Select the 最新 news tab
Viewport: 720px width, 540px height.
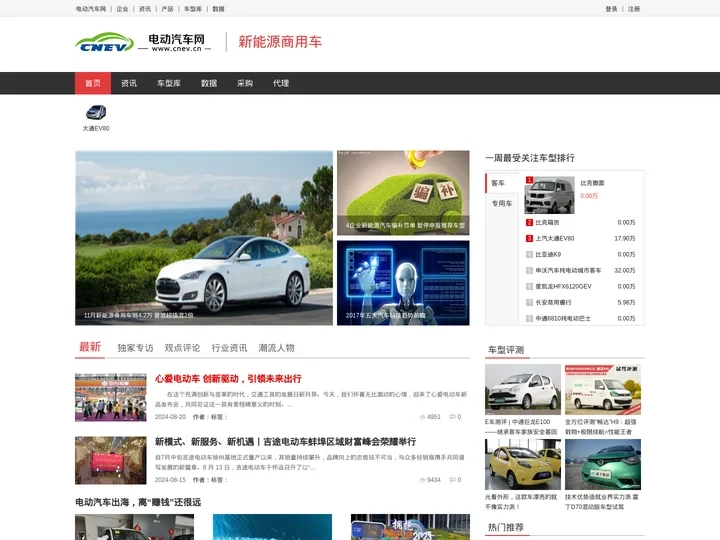(90, 347)
